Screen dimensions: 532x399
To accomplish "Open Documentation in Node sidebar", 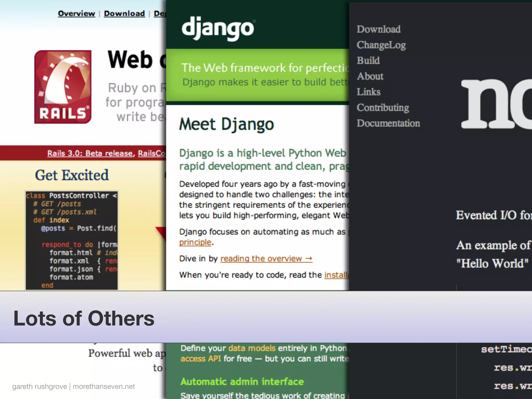I will pos(388,123).
